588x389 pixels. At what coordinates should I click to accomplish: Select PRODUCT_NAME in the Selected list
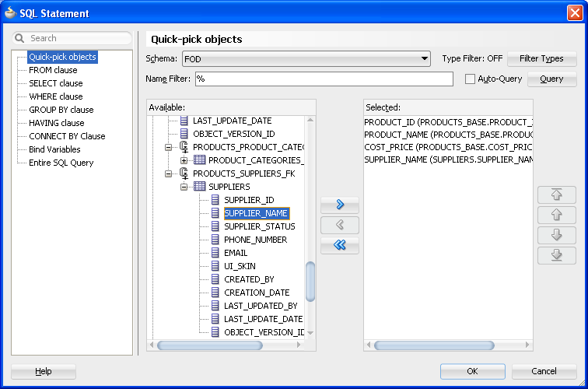[448, 135]
